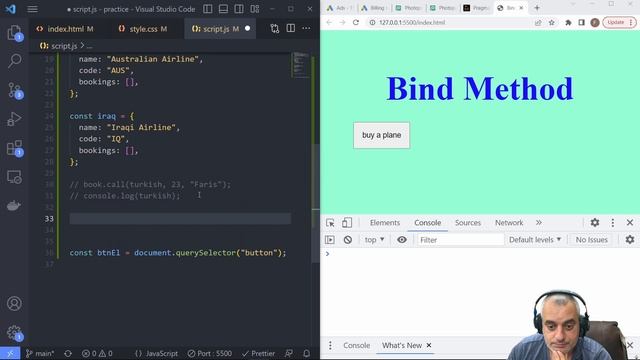Open the 'top' JavaScript context dropdown
This screenshot has height=360, width=640.
coord(374,240)
